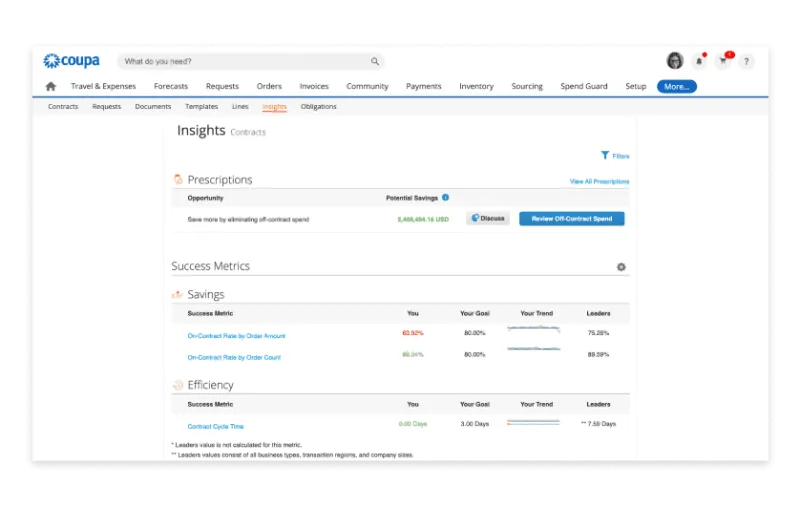This screenshot has height=507, width=800.
Task: Click the Savings section icon
Action: coord(178,294)
